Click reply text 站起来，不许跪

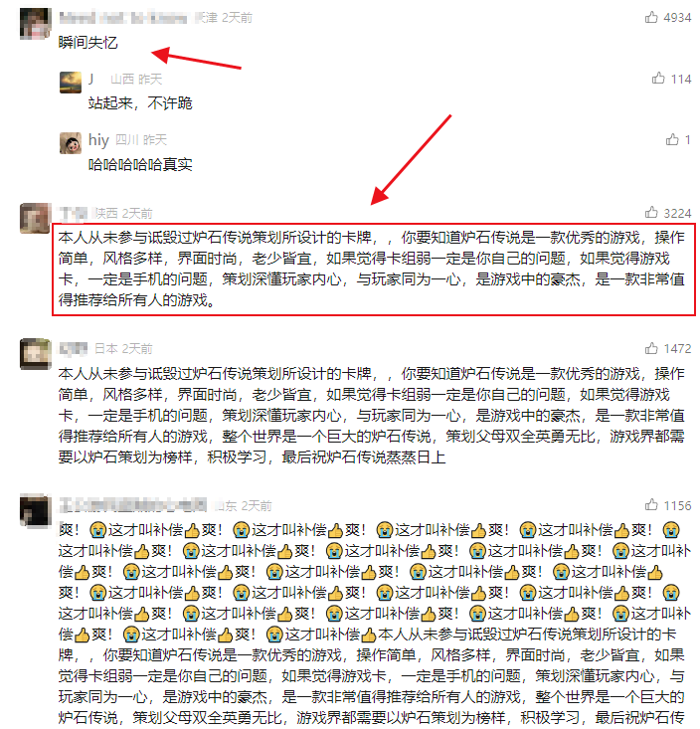tap(140, 102)
